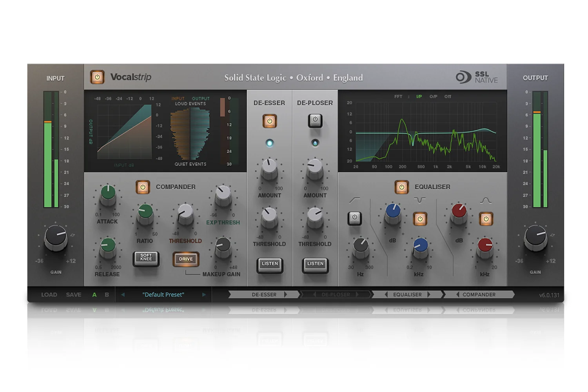Toggle the blue notch band power button
The height and width of the screenshot is (392, 588).
(x=420, y=219)
